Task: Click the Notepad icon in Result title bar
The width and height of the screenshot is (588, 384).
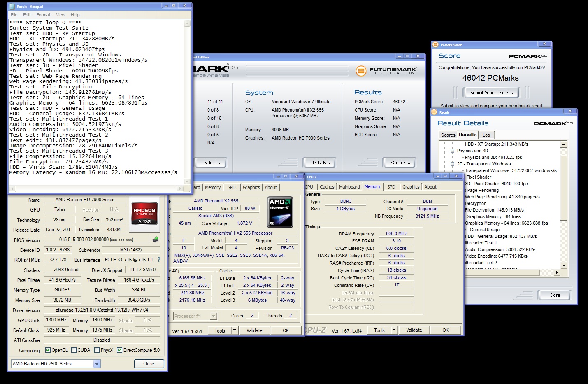Action: 12,7
